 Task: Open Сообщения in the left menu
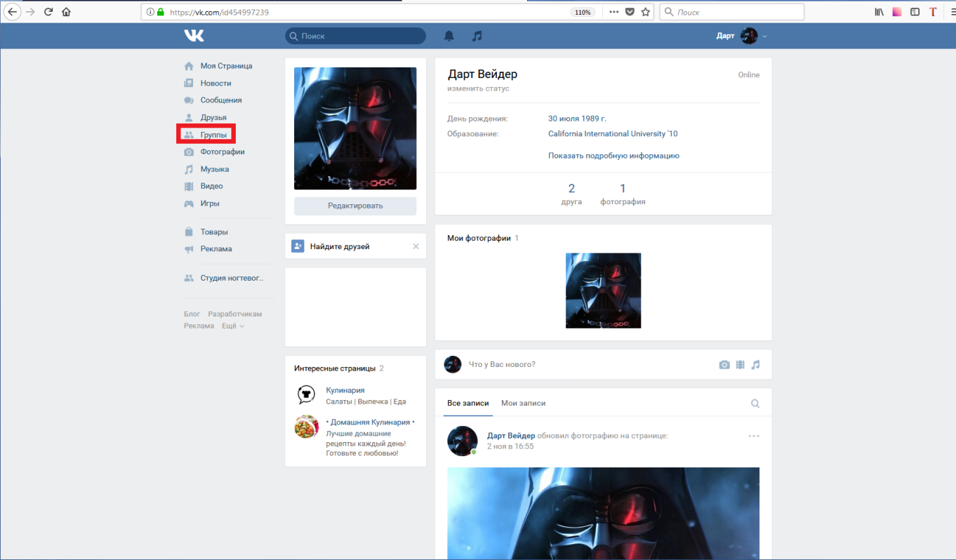click(x=220, y=100)
